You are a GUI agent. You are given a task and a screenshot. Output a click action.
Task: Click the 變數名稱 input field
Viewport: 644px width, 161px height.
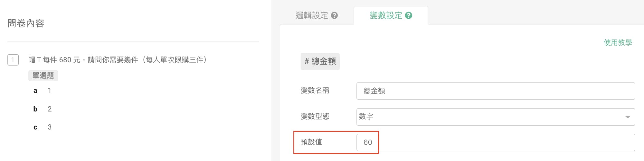[495, 91]
